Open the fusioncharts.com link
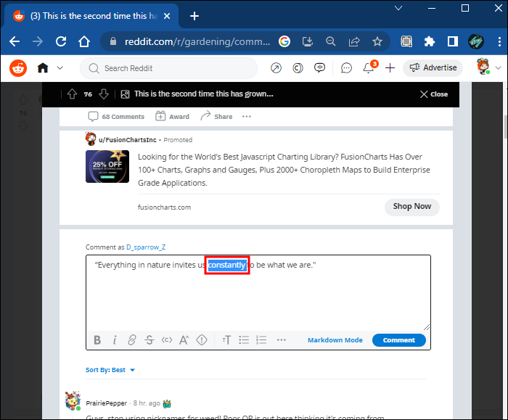 pyautogui.click(x=164, y=207)
